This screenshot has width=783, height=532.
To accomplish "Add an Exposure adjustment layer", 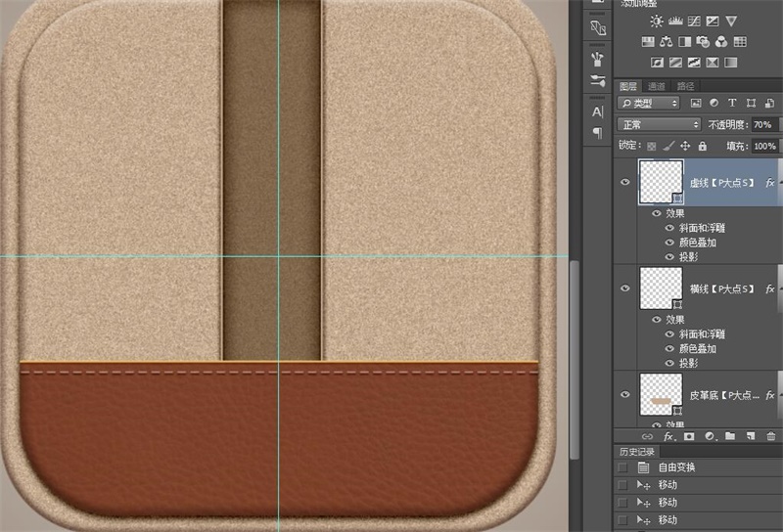I will [x=713, y=21].
